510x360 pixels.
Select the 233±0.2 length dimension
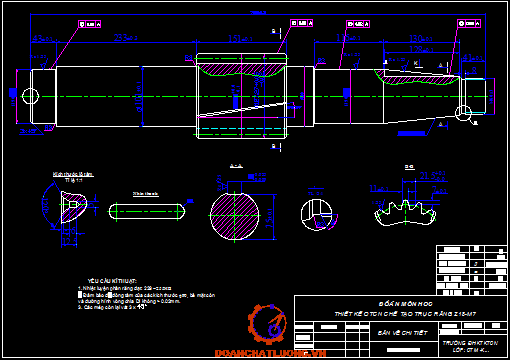pyautogui.click(x=126, y=38)
